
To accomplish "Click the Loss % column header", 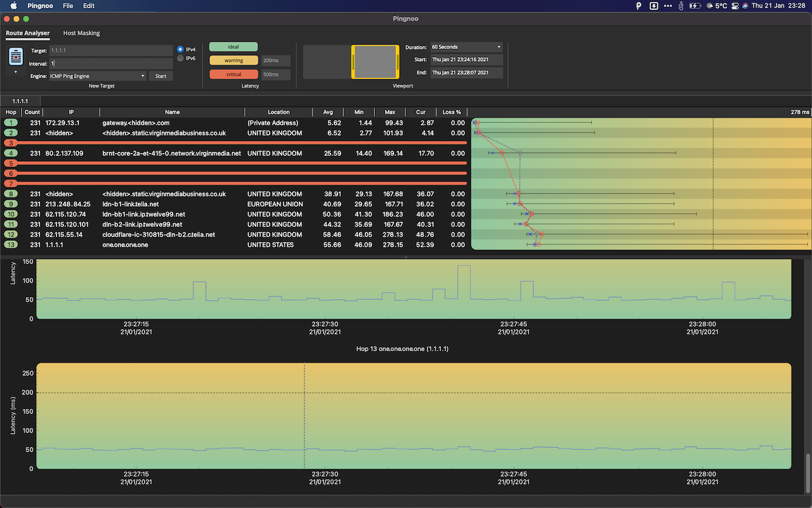I will pos(453,112).
